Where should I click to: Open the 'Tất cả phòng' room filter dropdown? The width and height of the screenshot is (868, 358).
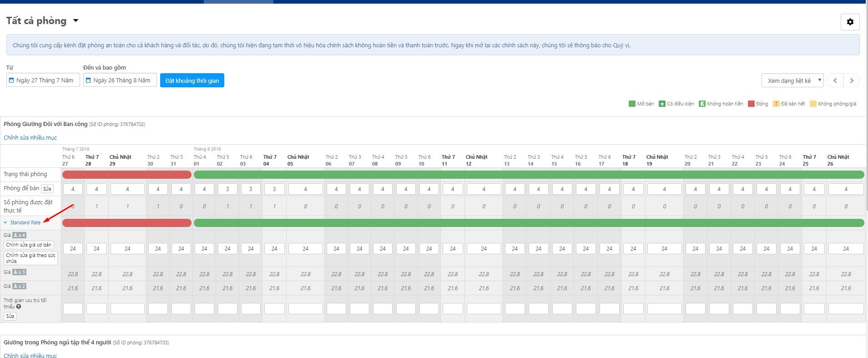pyautogui.click(x=42, y=21)
